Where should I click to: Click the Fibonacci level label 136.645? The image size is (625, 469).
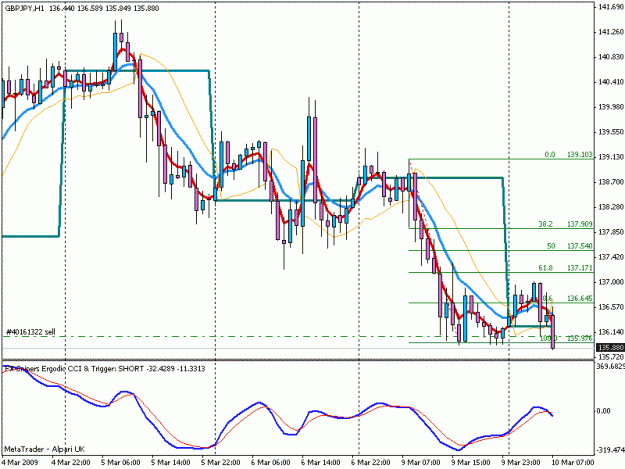pyautogui.click(x=580, y=298)
